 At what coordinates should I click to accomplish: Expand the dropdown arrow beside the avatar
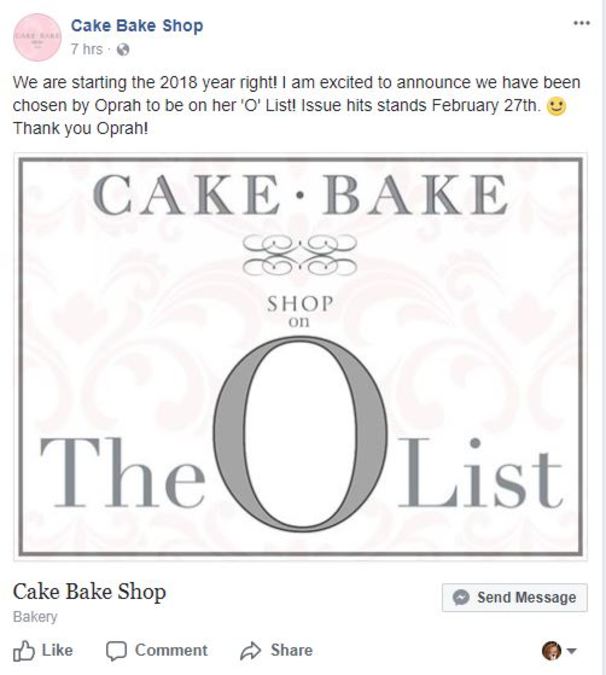point(572,651)
